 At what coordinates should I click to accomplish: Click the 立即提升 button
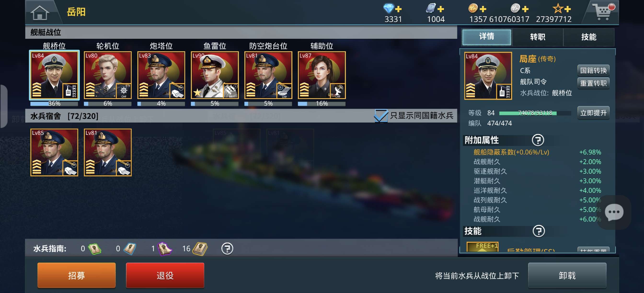[593, 113]
